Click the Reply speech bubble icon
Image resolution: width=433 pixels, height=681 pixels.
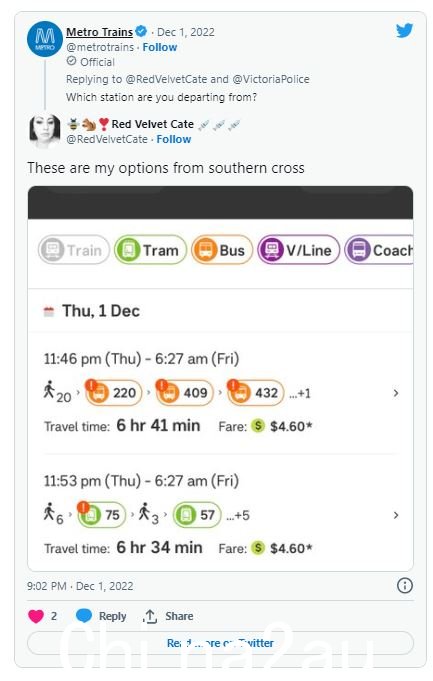tap(84, 615)
